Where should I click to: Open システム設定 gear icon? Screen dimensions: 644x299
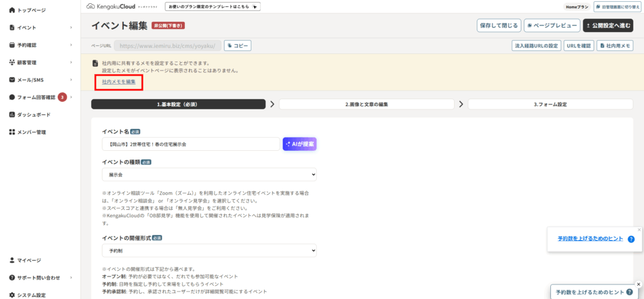click(11, 295)
